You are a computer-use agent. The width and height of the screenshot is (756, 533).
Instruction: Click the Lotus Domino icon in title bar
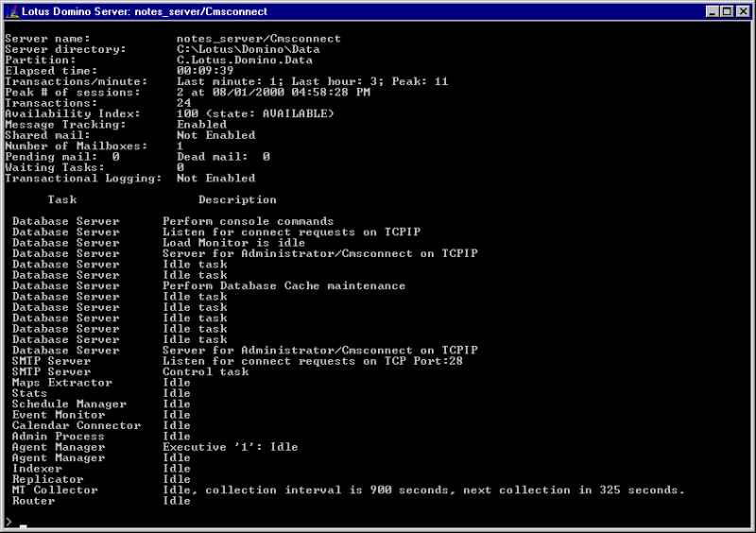pos(11,11)
